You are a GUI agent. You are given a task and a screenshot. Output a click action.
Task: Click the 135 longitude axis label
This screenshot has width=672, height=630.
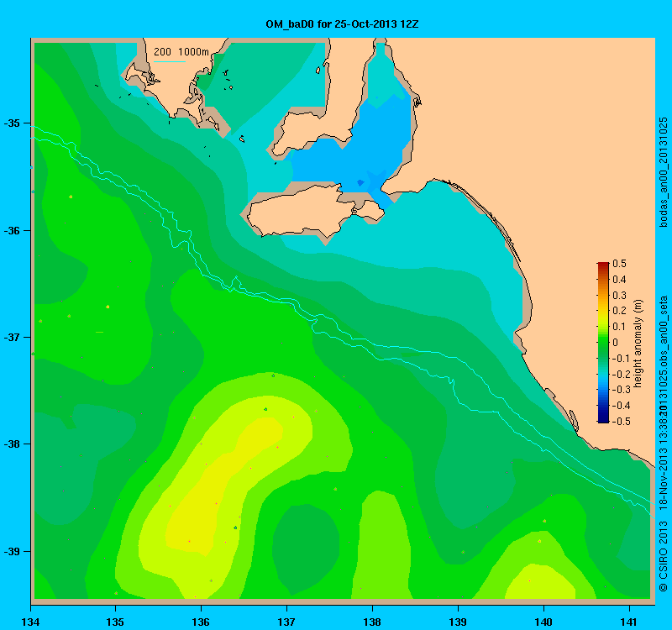coord(115,622)
